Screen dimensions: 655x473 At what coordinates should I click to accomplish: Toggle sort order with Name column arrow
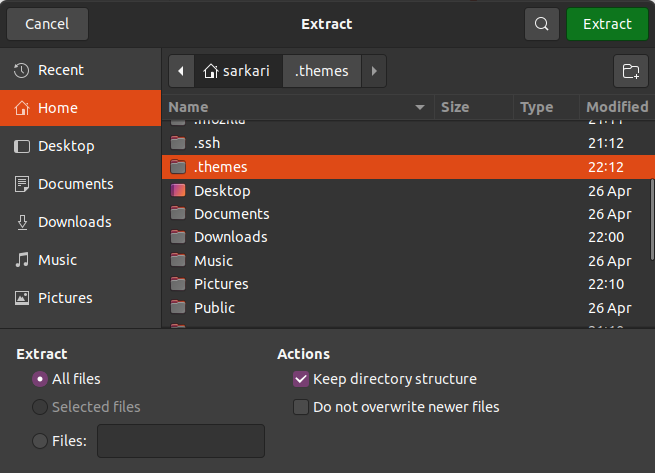click(x=420, y=107)
